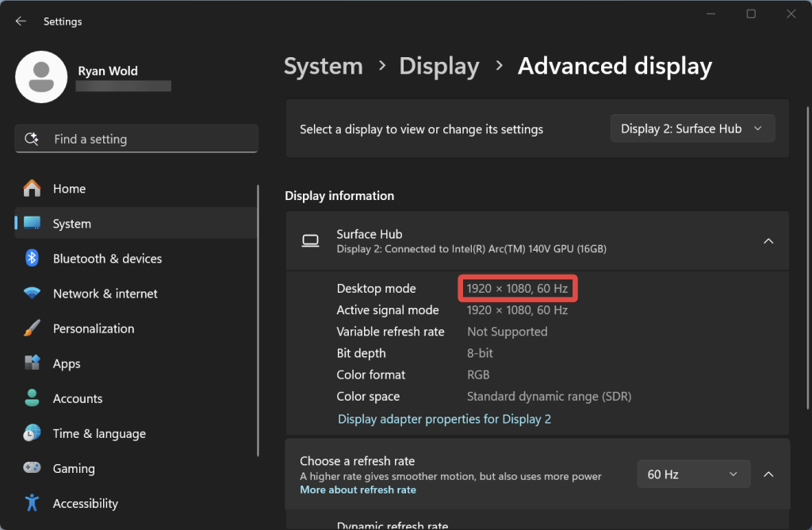
Task: Open Apps settings
Action: coord(136,363)
